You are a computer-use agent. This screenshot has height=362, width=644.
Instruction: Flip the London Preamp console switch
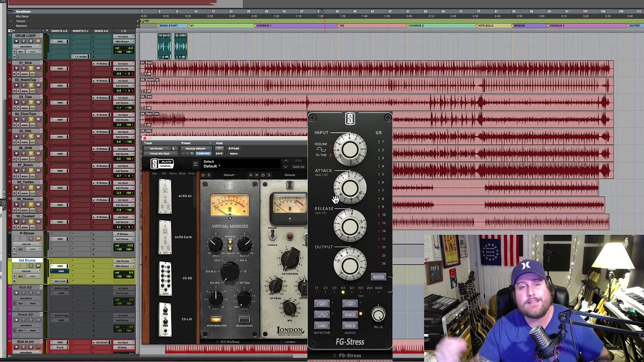coord(272,235)
